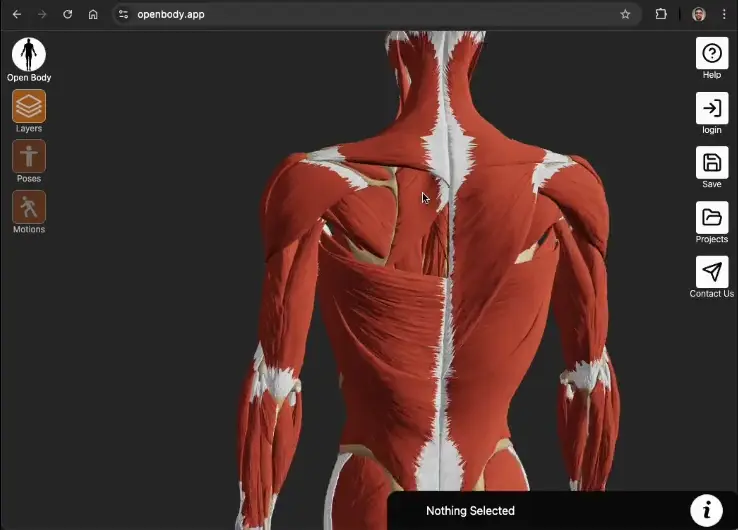
Task: Open the browser extensions menu
Action: point(661,15)
